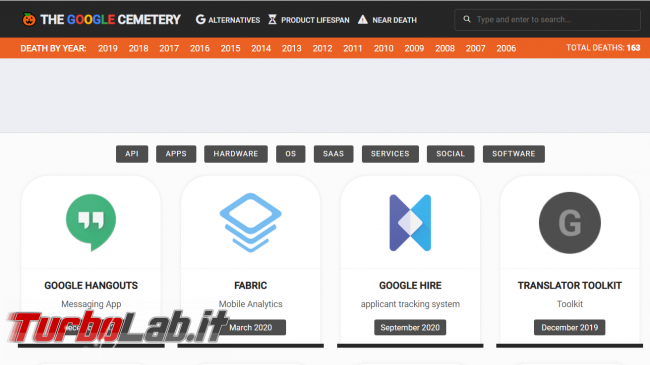
Task: Select the SaaS filter button
Action: click(333, 154)
